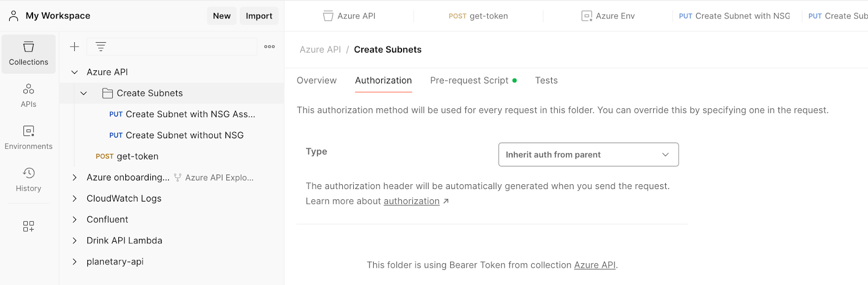Click the filter icon in collections search

tap(101, 47)
